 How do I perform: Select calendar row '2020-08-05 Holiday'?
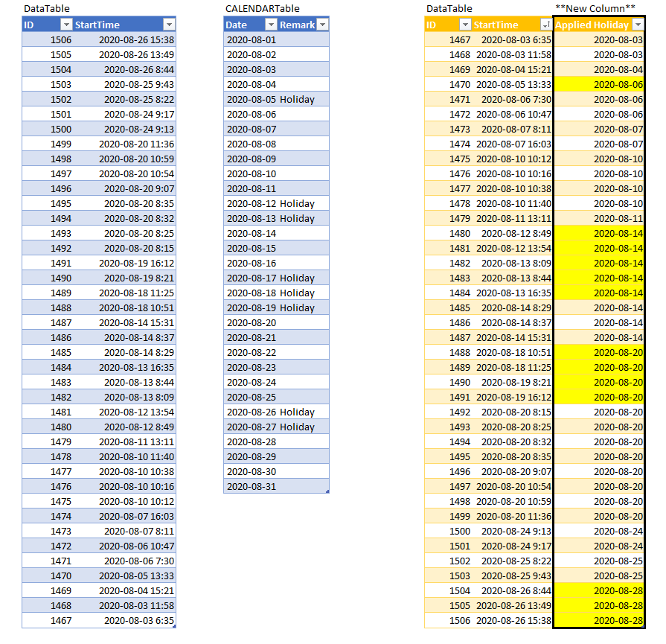click(277, 100)
